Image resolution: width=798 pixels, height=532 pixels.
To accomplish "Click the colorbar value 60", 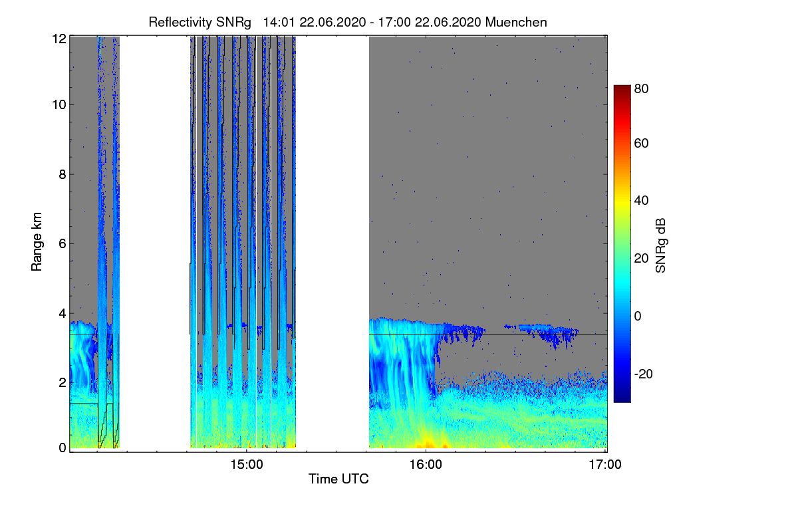I will (642, 144).
